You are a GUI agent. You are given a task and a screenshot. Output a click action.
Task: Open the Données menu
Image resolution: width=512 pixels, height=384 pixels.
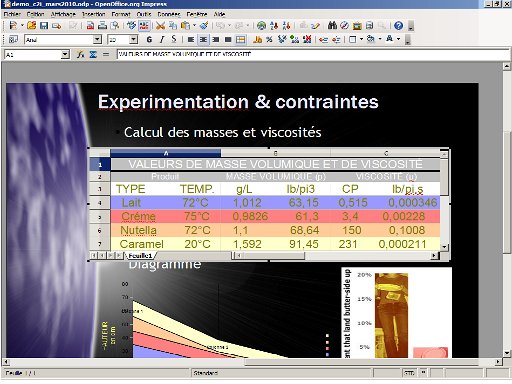(169, 14)
